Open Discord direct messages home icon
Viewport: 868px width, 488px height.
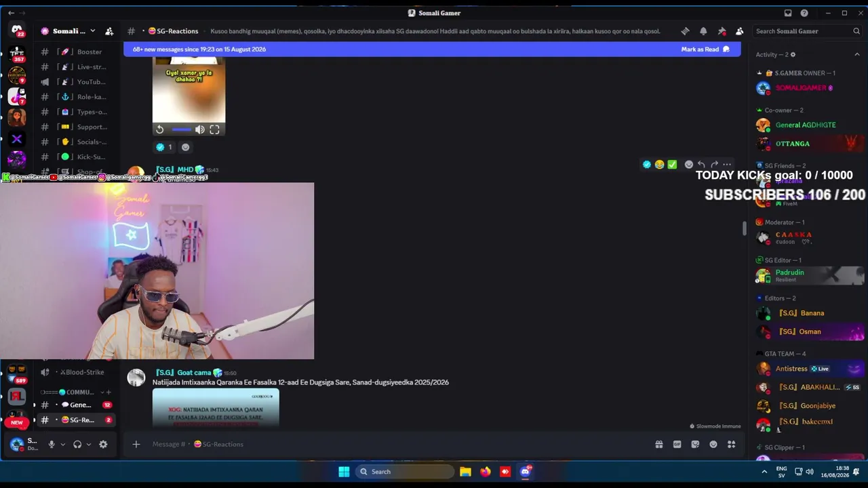click(x=17, y=30)
